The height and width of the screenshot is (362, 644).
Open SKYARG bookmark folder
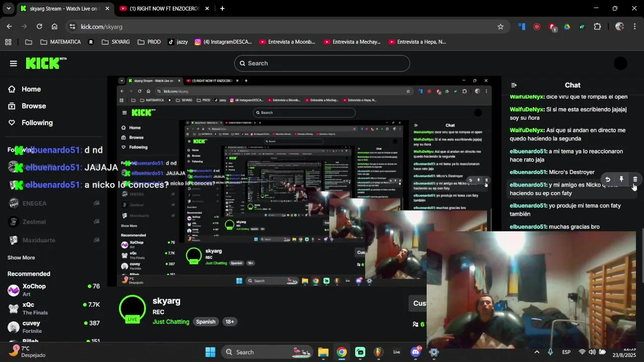point(116,42)
